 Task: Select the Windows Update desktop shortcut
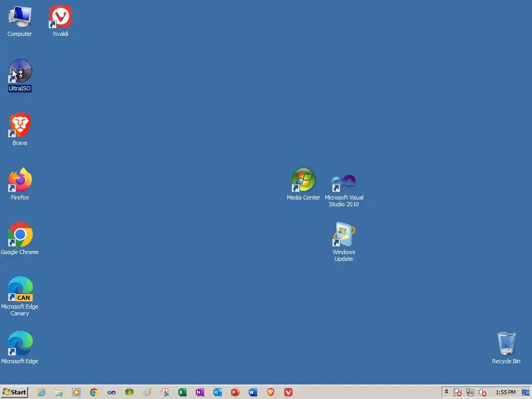pyautogui.click(x=344, y=242)
